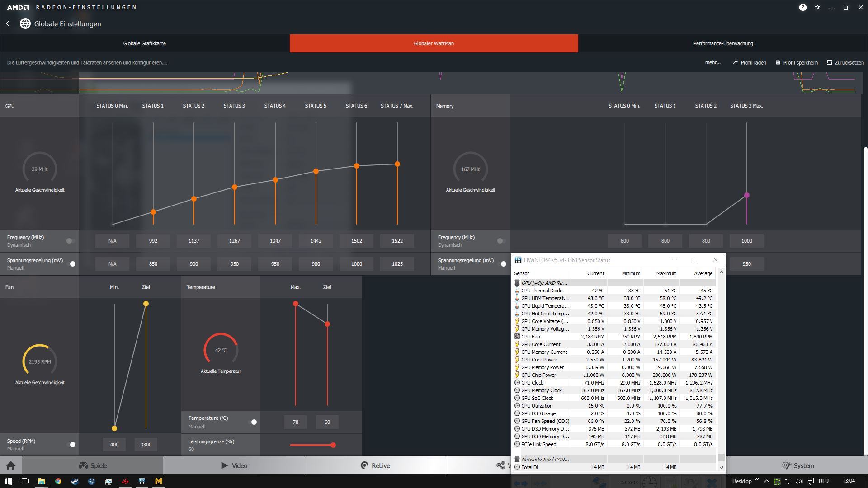
Task: Open the Performance-Überwachung tab
Action: pos(723,43)
